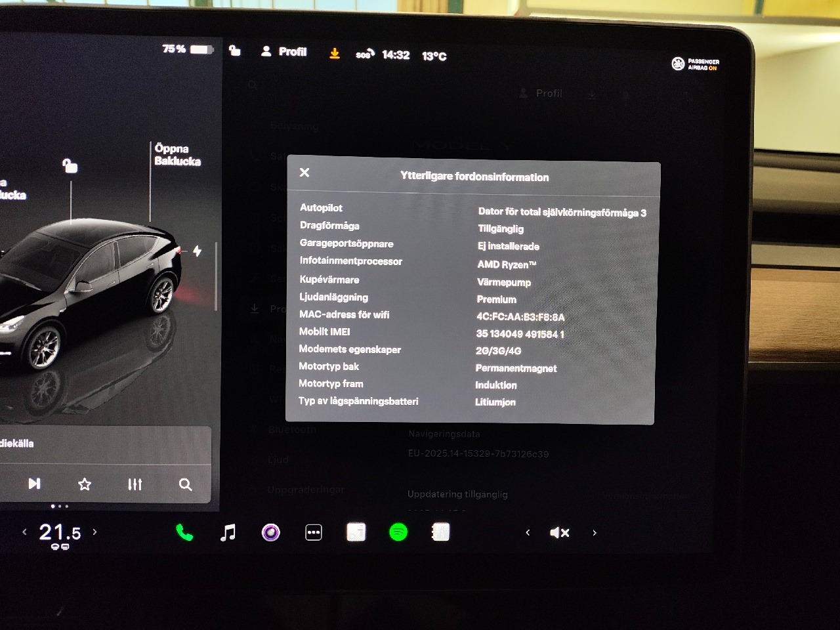Tap the lightning bolt charge port icon
Viewport: 840px width, 630px height.
(197, 251)
